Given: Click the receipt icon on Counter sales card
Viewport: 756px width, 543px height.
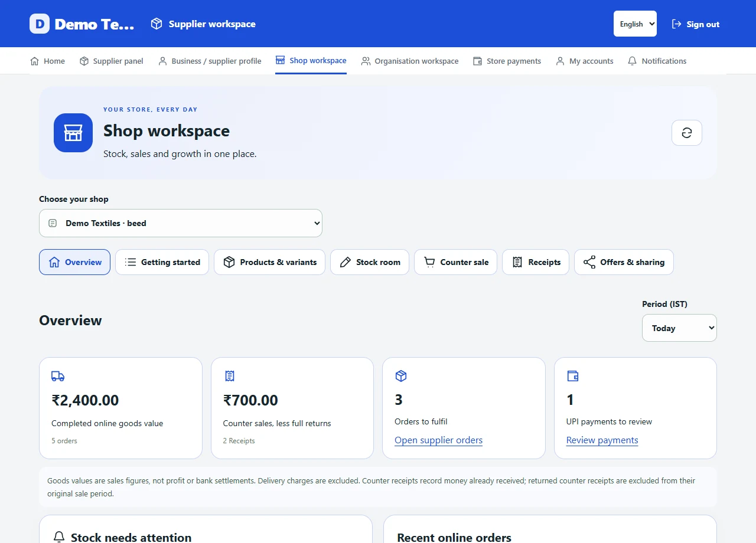Looking at the screenshot, I should 230,376.
